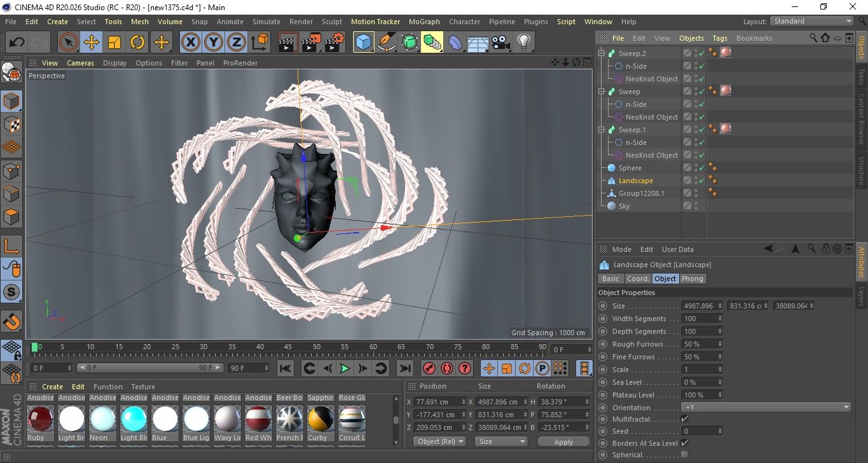This screenshot has height=463, width=868.
Task: Switch to the Coord. tab
Action: pos(638,279)
